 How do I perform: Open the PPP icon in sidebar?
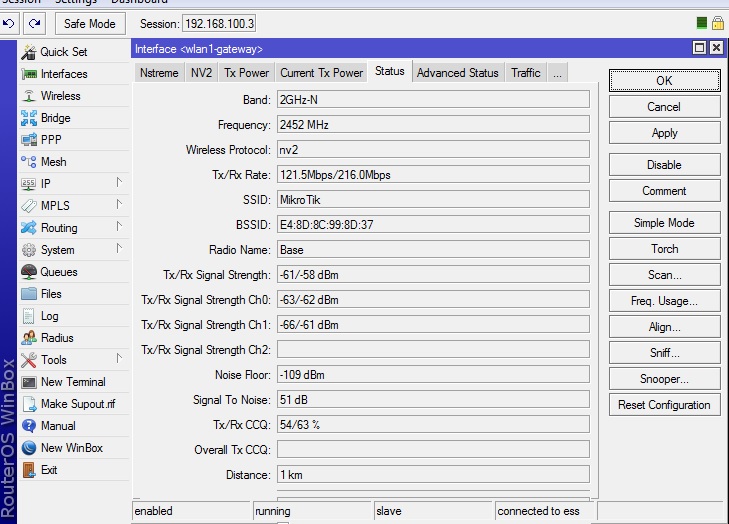click(28, 139)
